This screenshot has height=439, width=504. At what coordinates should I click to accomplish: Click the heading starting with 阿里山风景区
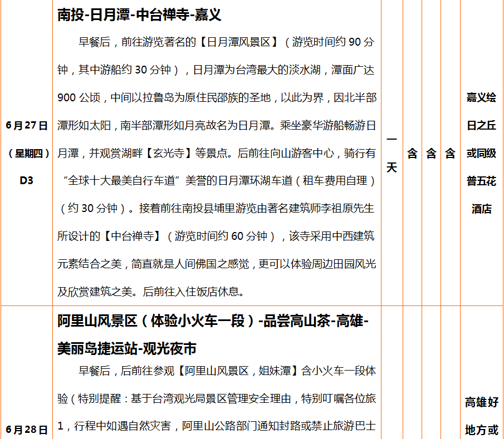coord(212,322)
